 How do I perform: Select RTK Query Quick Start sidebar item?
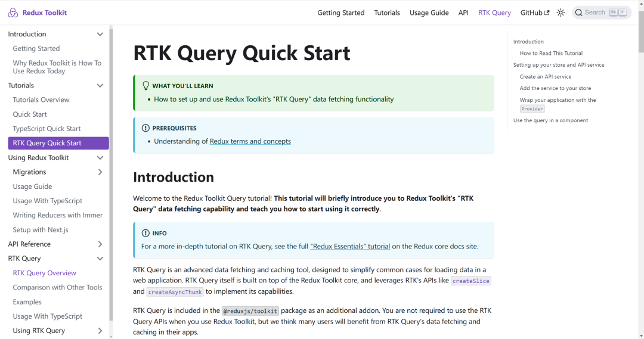click(58, 143)
